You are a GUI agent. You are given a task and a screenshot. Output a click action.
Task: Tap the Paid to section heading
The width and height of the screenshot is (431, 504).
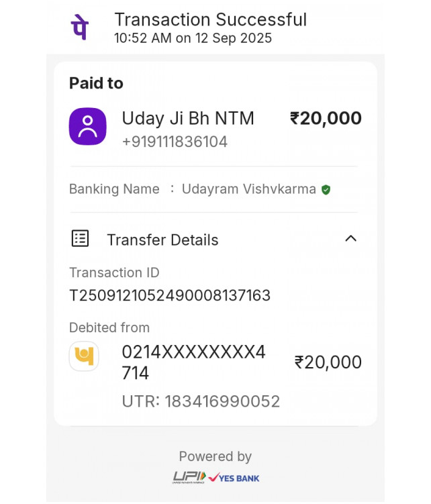coord(96,83)
